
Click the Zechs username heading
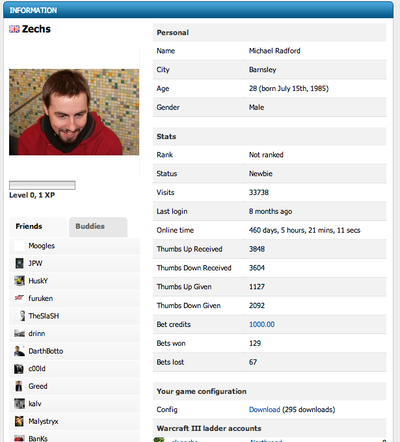tap(36, 29)
